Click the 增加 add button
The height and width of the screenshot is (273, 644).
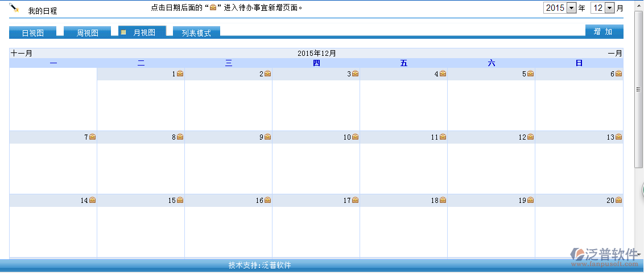[603, 32]
